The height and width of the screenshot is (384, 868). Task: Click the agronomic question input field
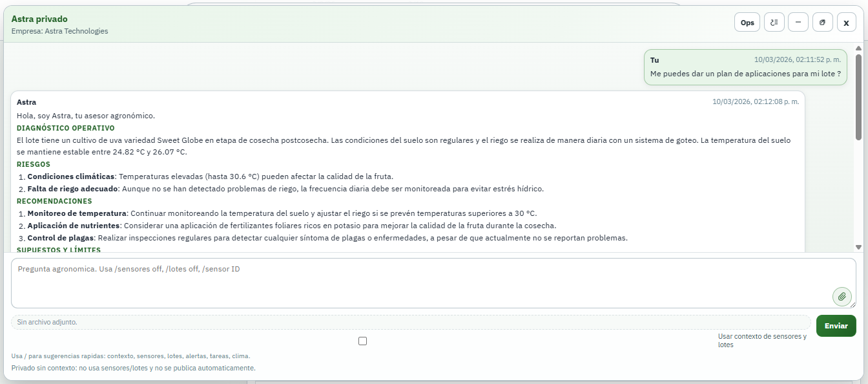point(426,283)
